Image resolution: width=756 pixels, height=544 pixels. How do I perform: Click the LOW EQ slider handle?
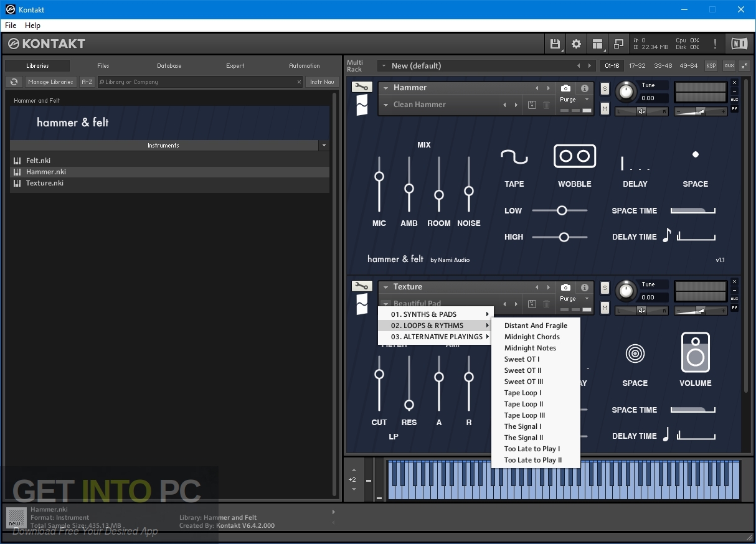pos(562,210)
